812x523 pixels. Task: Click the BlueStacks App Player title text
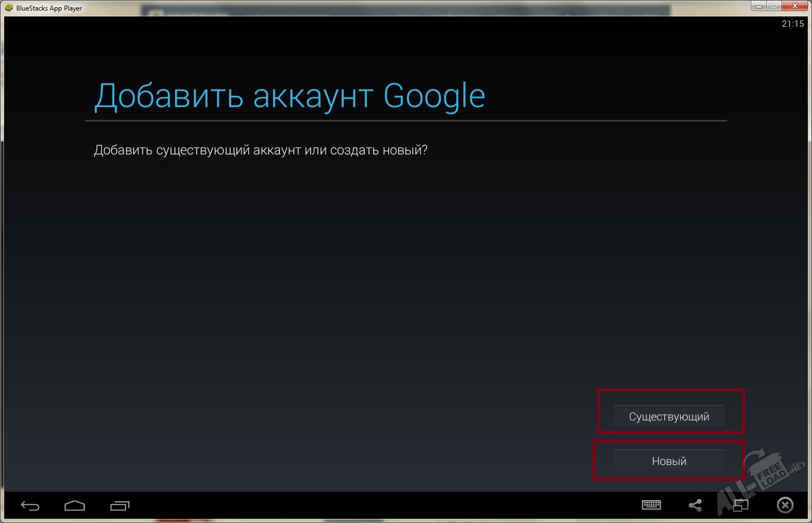pos(49,8)
